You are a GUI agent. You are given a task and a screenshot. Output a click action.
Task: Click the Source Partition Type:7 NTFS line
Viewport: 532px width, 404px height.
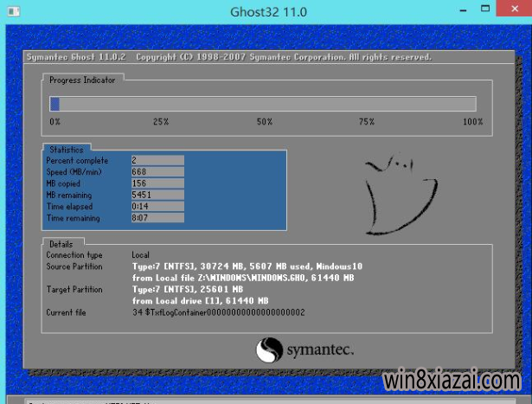[x=247, y=266]
